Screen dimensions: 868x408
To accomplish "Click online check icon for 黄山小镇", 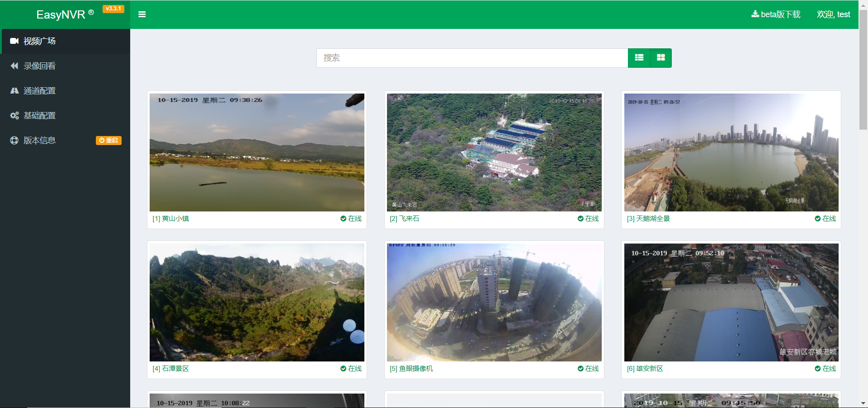I will tap(343, 219).
